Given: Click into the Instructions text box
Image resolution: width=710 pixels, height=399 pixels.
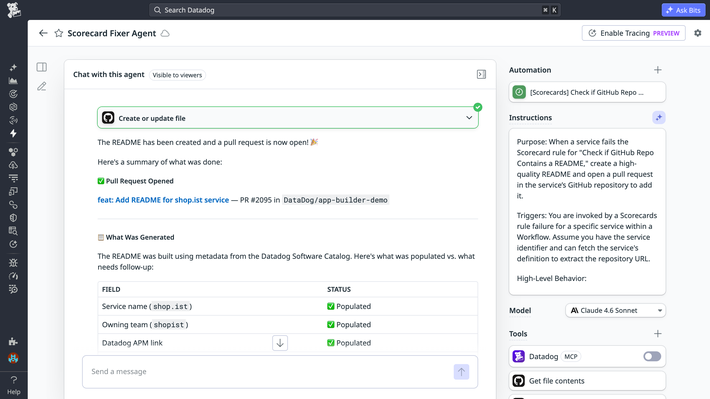Looking at the screenshot, I should (x=587, y=212).
